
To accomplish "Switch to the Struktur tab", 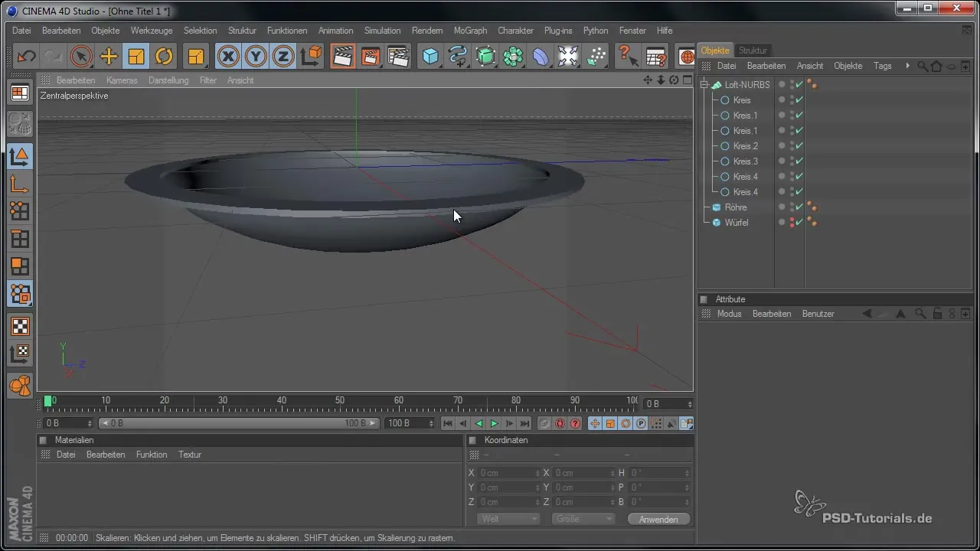I will [753, 51].
